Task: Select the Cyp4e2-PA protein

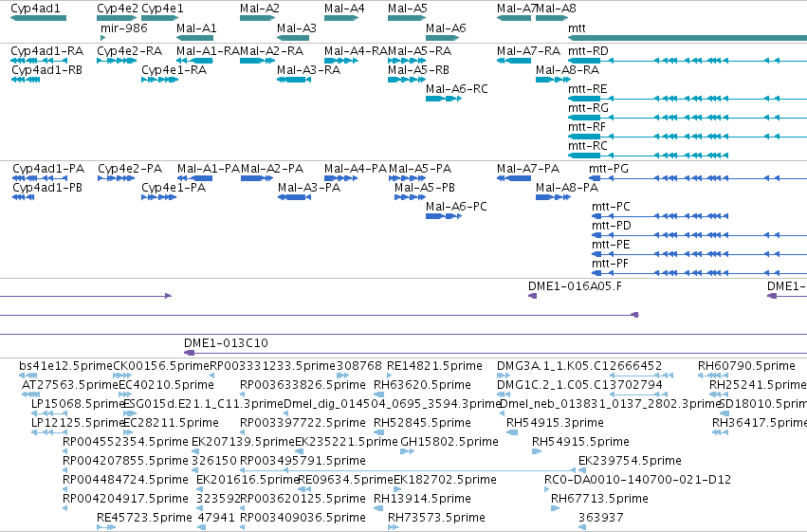Action: [x=117, y=178]
